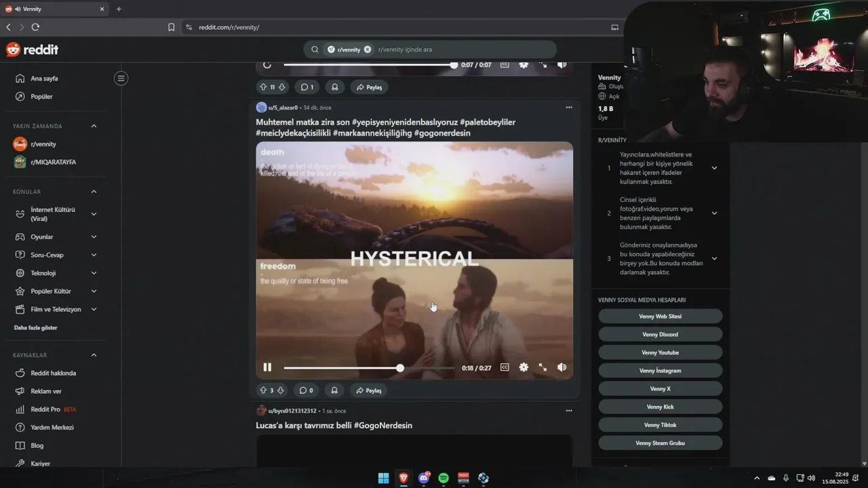Remove r/vennity search filter chip
868x488 pixels.
[368, 49]
